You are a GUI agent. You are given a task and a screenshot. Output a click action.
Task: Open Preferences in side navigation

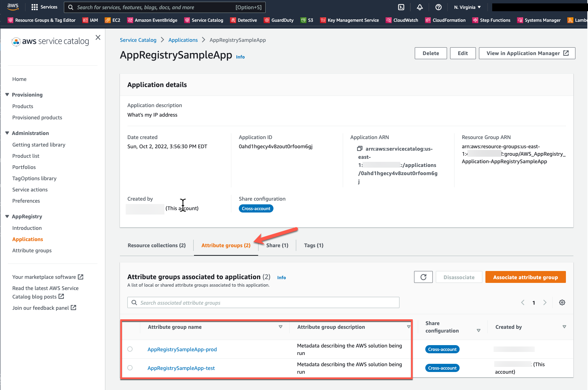tap(26, 201)
